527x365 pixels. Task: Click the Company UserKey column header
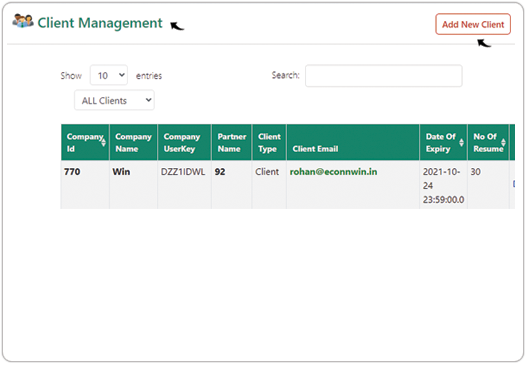(x=184, y=143)
